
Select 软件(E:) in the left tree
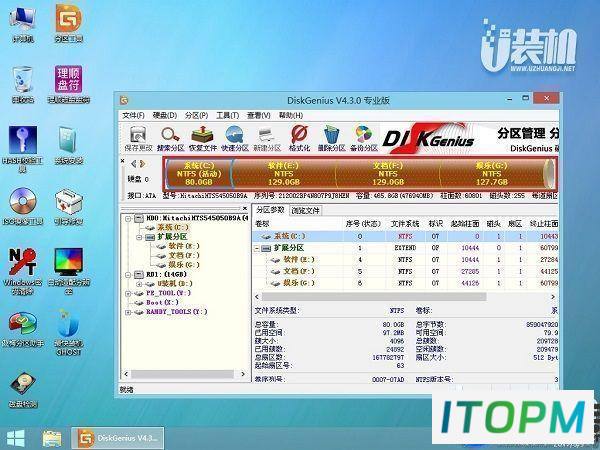click(x=184, y=246)
